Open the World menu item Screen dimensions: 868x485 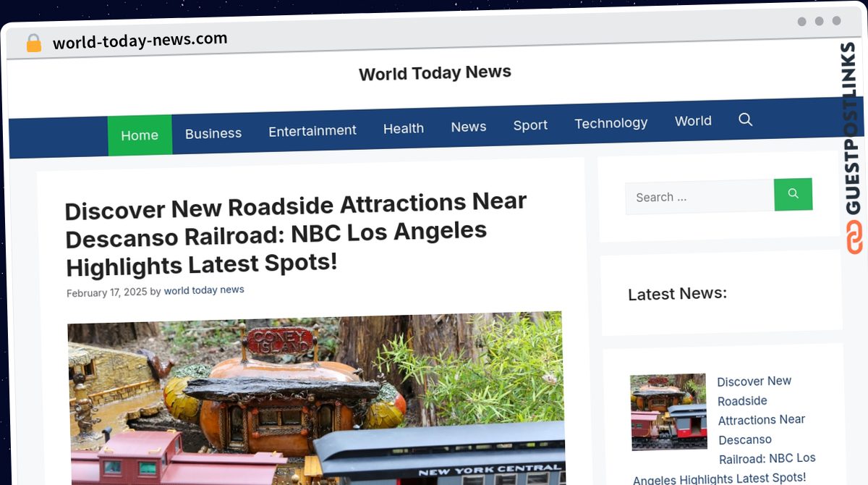pos(693,121)
